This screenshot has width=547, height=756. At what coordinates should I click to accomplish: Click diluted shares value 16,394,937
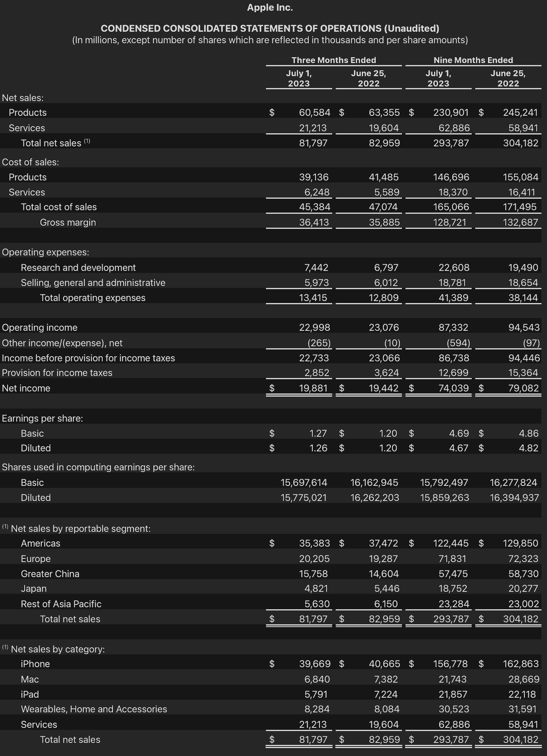coord(514,498)
